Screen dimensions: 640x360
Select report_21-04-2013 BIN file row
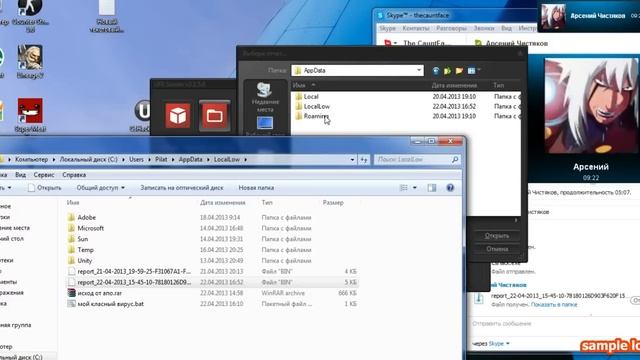click(212, 271)
